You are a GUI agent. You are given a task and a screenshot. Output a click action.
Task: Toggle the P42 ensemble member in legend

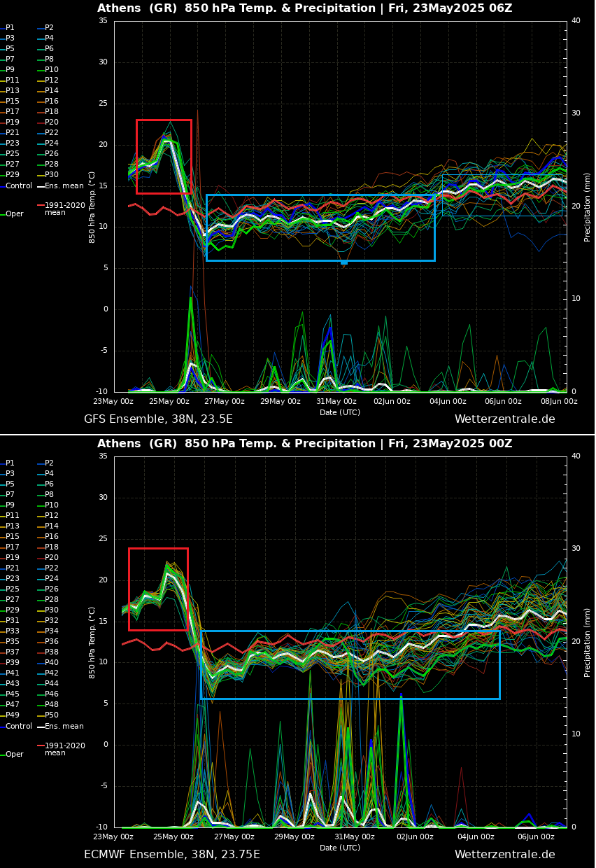tap(52, 673)
